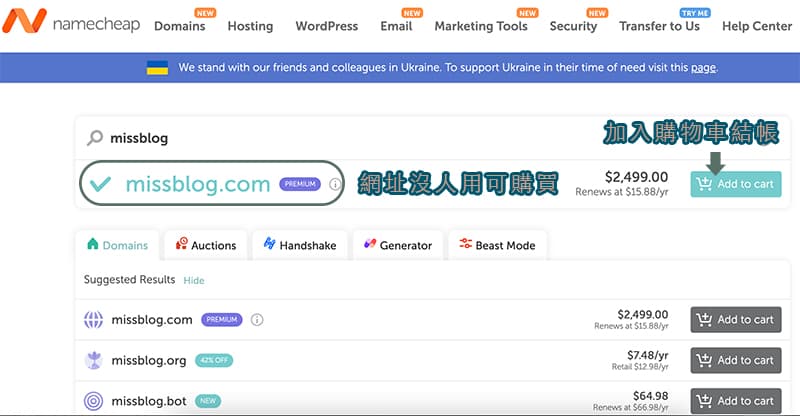Add missblog.org to cart
Viewport: 800px width, 416px height.
736,360
